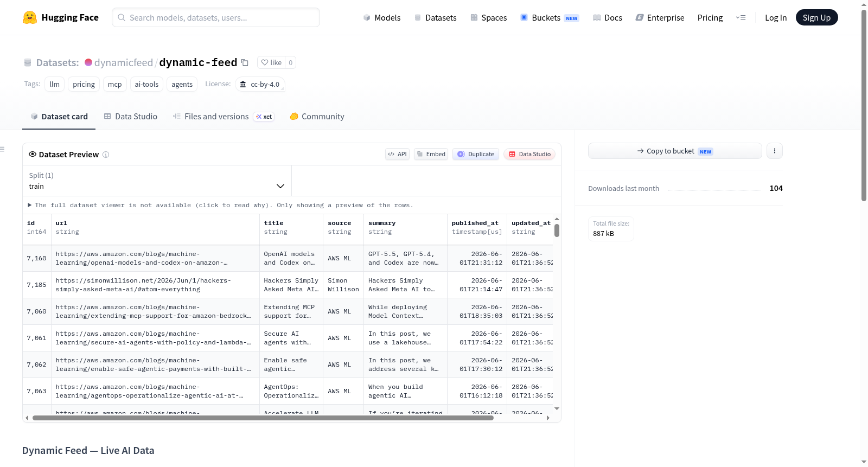Click the Embed button
This screenshot has height=467, width=868.
(431, 154)
